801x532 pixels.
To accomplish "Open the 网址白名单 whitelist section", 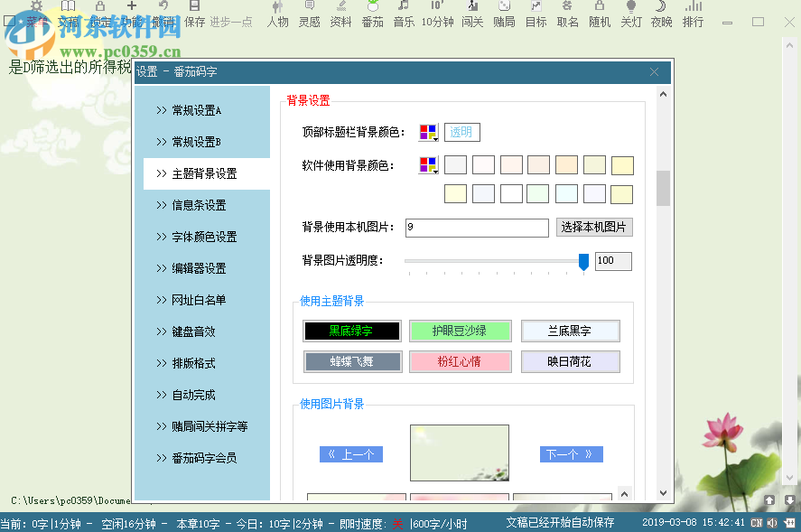I will pyautogui.click(x=202, y=300).
